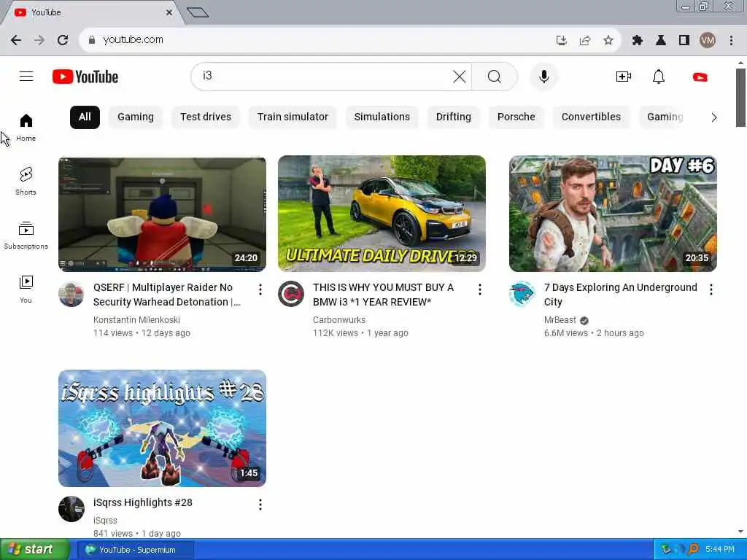The height and width of the screenshot is (560, 747).
Task: Click the browser forward arrow
Action: tap(39, 40)
